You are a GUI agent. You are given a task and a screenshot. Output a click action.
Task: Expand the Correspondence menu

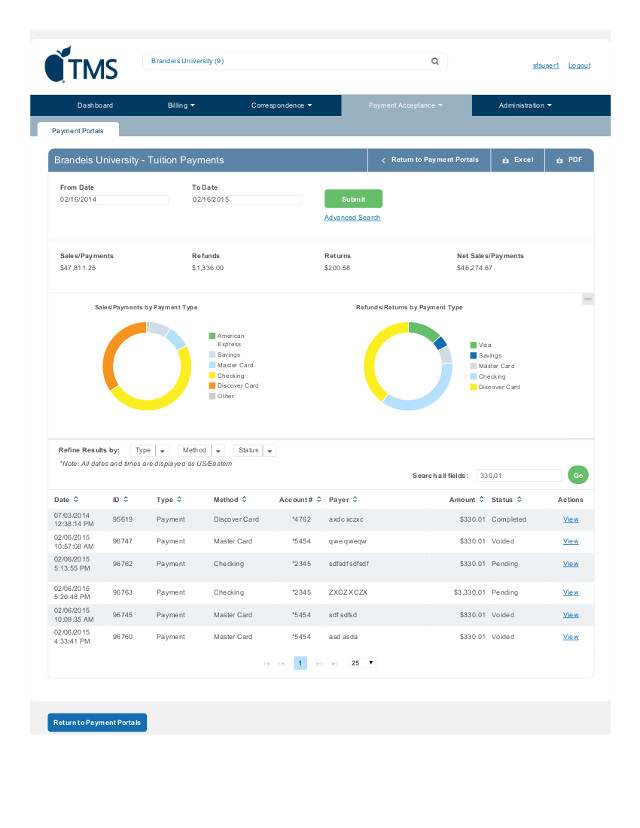click(281, 106)
